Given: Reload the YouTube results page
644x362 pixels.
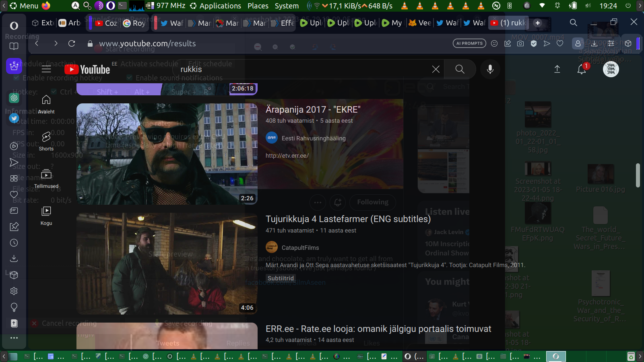Looking at the screenshot, I should [72, 43].
